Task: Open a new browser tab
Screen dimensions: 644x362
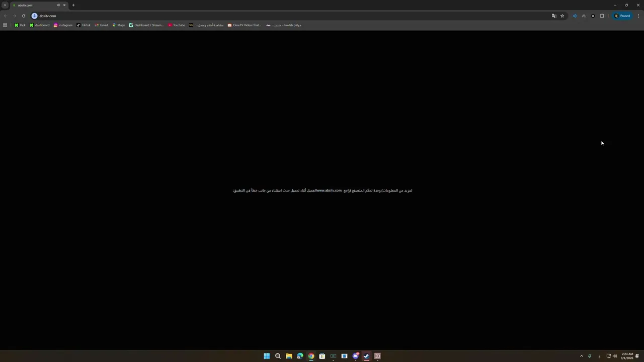Action: point(73,5)
